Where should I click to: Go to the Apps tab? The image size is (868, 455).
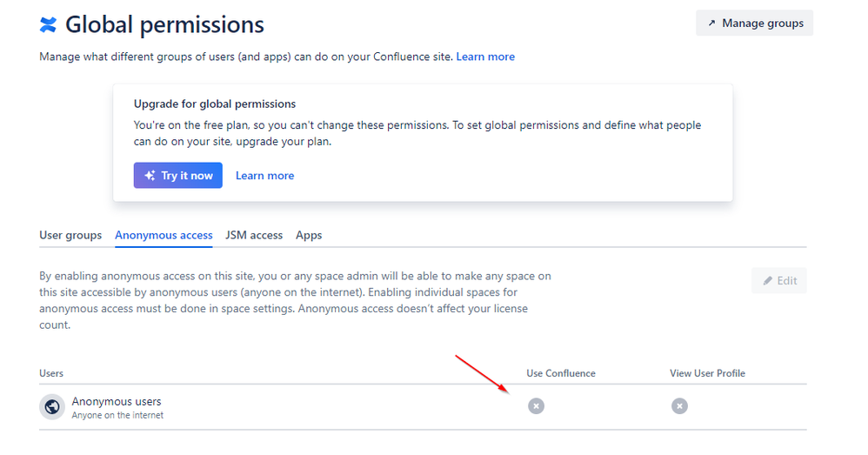[x=309, y=235]
